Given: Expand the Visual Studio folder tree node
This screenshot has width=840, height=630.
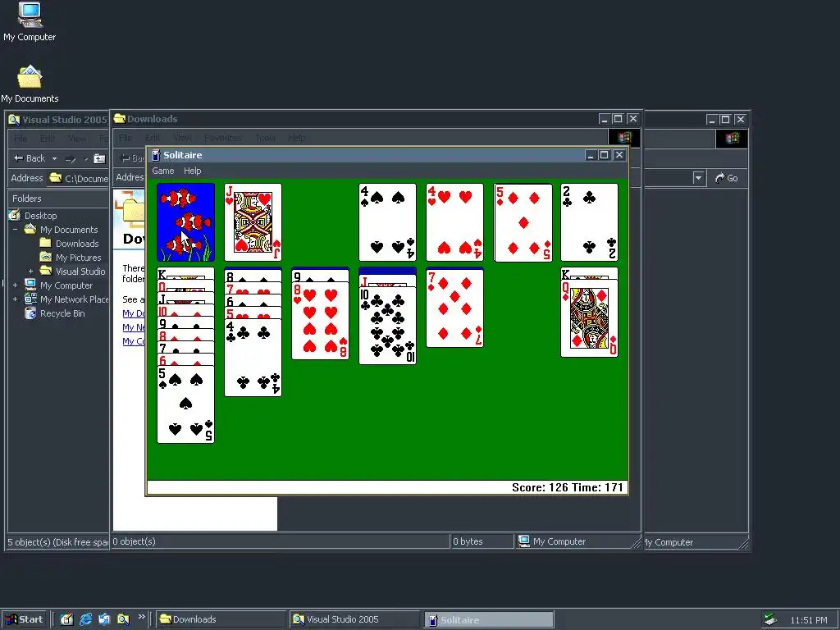Looking at the screenshot, I should 30,271.
